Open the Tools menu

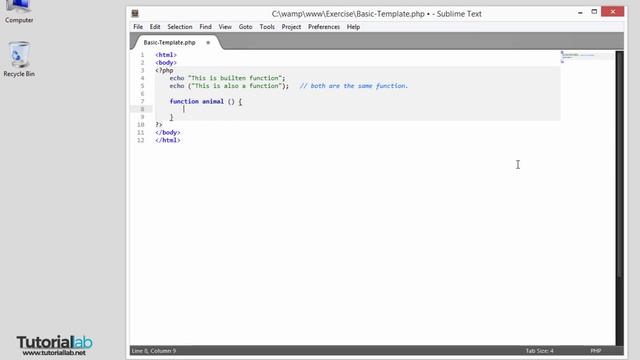point(267,27)
